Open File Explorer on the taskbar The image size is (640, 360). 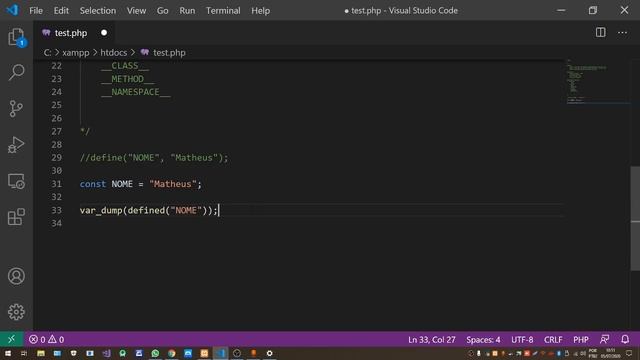[x=41, y=353]
